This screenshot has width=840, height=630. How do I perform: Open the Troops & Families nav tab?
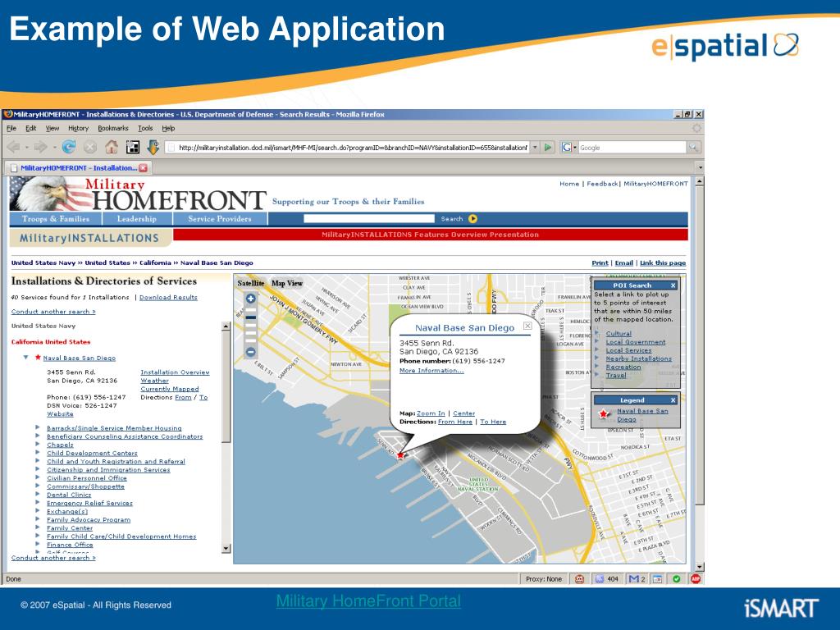click(x=56, y=218)
